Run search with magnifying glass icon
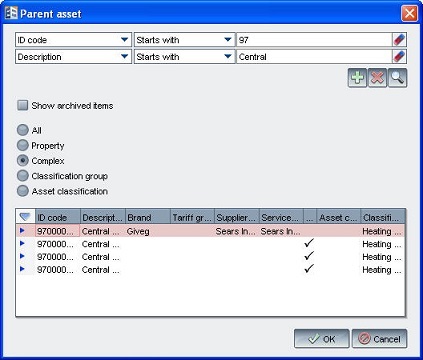The image size is (423, 360). pos(397,78)
